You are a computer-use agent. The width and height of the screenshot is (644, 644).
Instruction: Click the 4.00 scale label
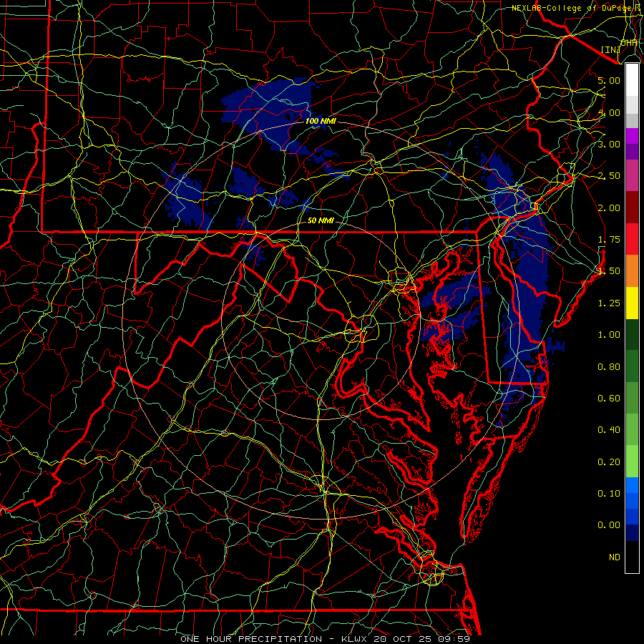(x=609, y=112)
